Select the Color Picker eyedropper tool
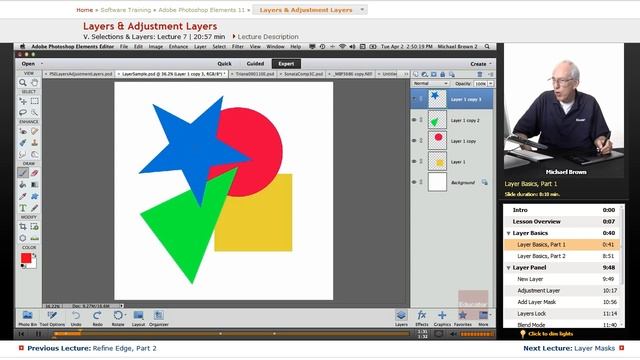This screenshot has height=360, width=640. click(x=23, y=196)
